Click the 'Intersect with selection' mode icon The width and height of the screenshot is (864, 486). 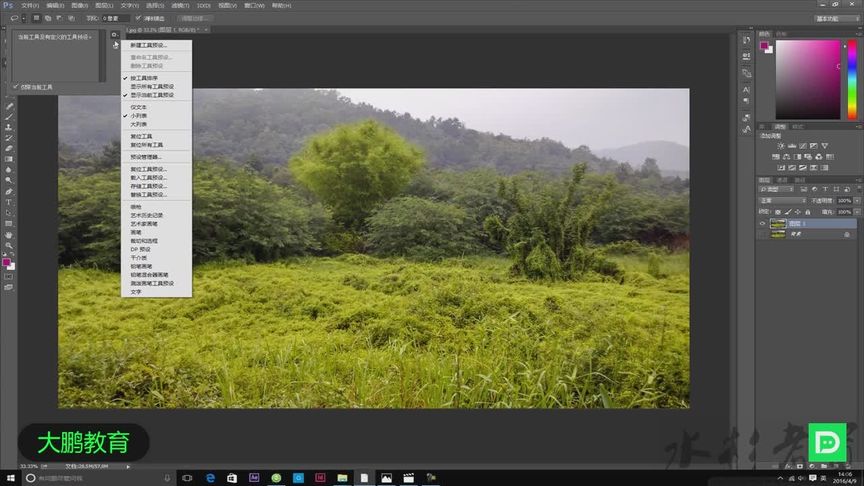click(71, 18)
